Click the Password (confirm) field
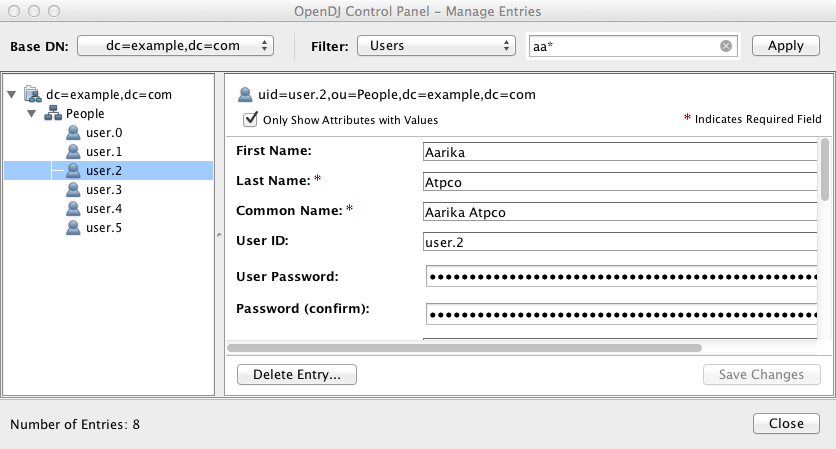The height and width of the screenshot is (449, 836). (622, 314)
